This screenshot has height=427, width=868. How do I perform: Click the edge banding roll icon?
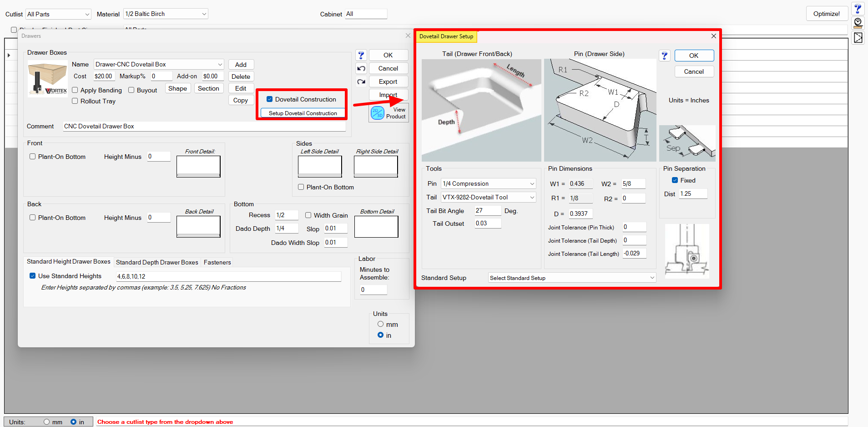point(858,23)
